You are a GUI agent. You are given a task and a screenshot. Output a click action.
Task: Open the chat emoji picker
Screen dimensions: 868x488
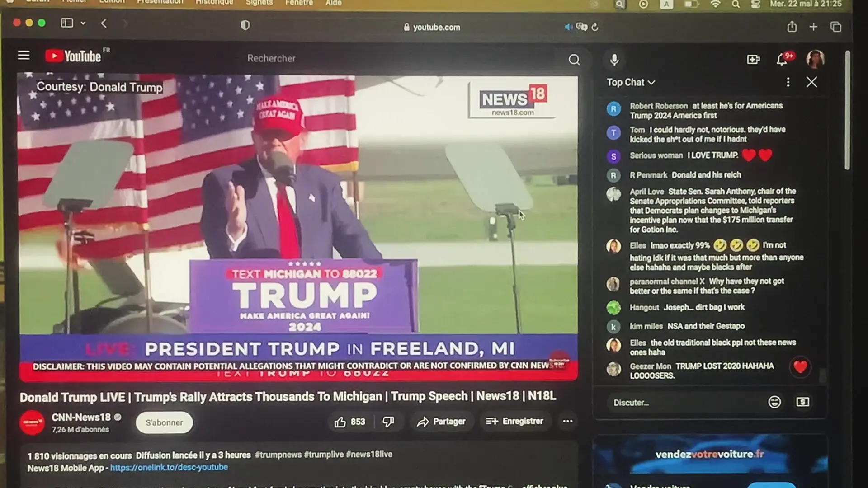pyautogui.click(x=774, y=402)
